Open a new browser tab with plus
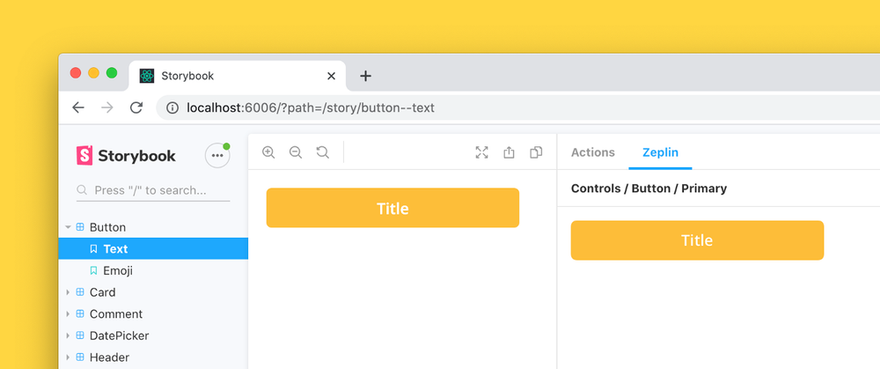 click(365, 76)
